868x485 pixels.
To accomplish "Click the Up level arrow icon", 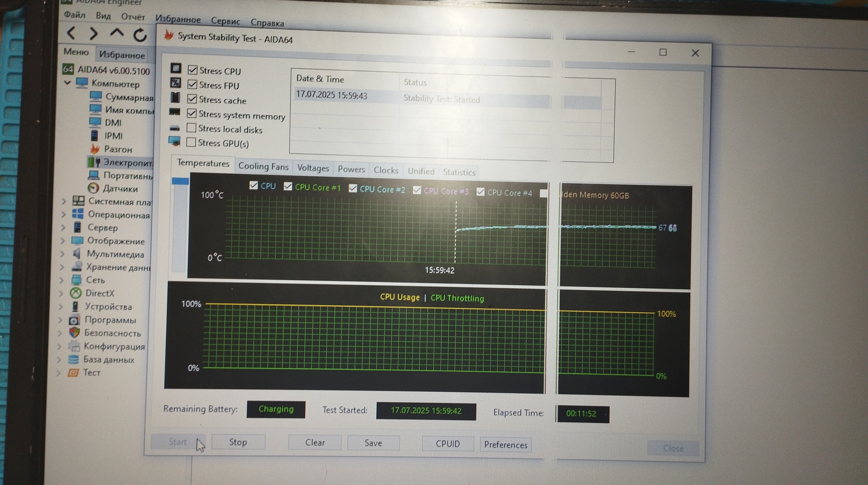I will (x=117, y=33).
